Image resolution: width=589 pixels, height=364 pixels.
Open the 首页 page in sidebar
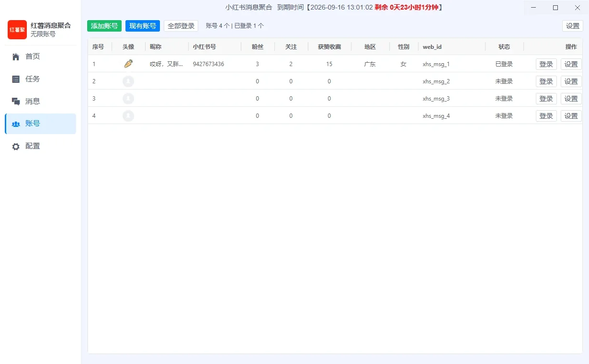(40, 57)
